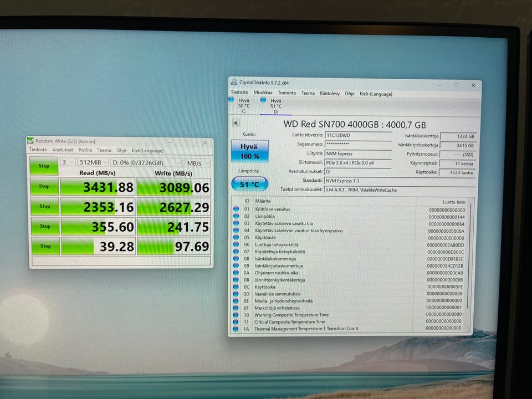The width and height of the screenshot is (532, 399).
Task: Open Tiedosto menu in CrystalDiskMark
Action: click(38, 149)
